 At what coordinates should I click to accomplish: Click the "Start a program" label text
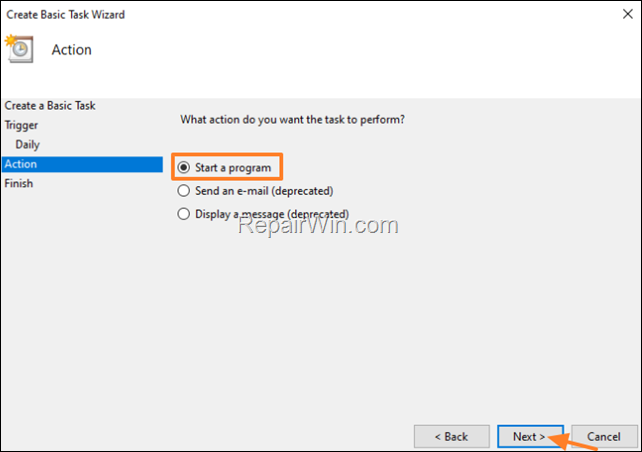point(233,167)
